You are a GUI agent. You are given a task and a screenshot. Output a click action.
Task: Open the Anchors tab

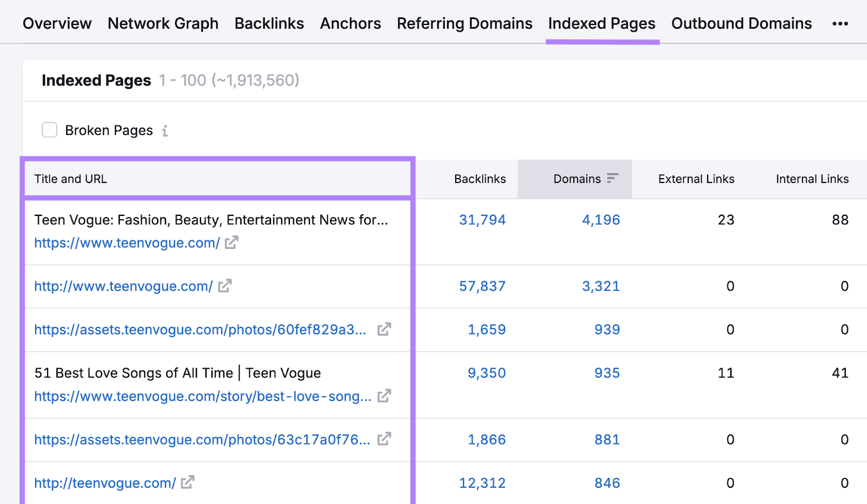point(351,23)
